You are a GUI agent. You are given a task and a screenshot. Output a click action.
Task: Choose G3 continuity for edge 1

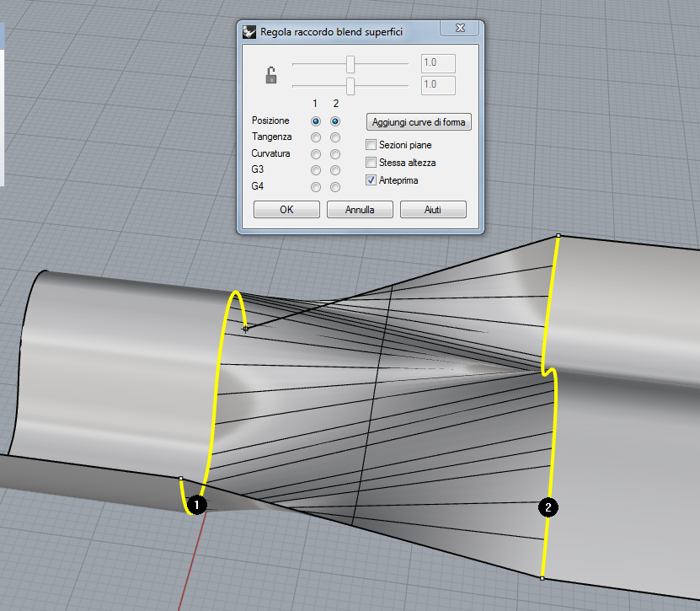point(316,170)
